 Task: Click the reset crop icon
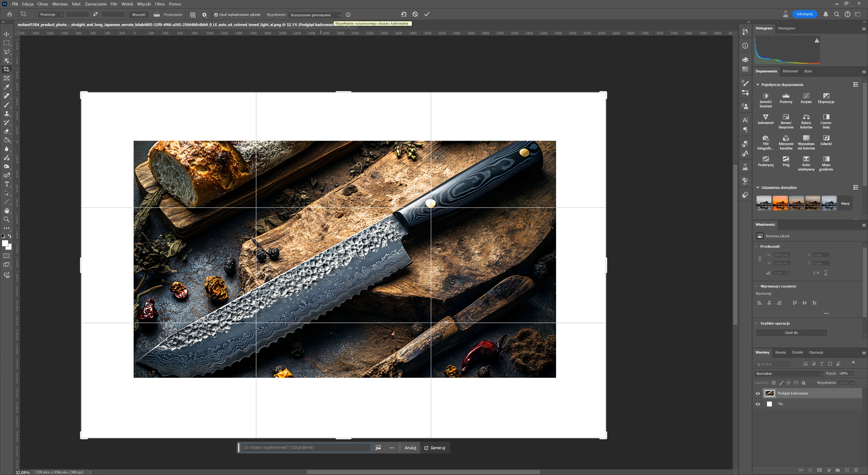[x=404, y=14]
